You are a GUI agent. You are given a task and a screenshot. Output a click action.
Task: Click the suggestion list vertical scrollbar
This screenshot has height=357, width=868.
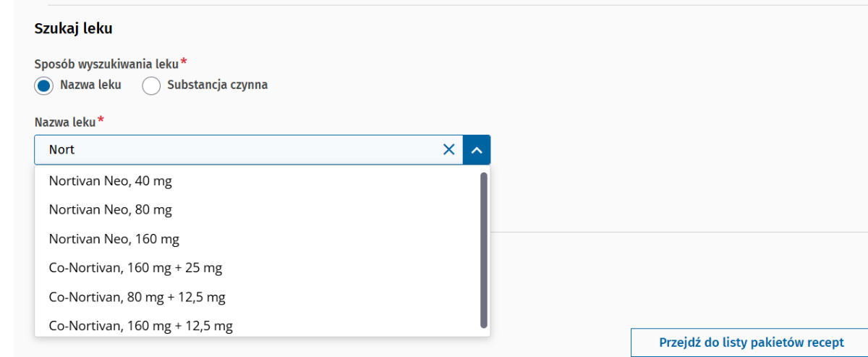coord(484,250)
